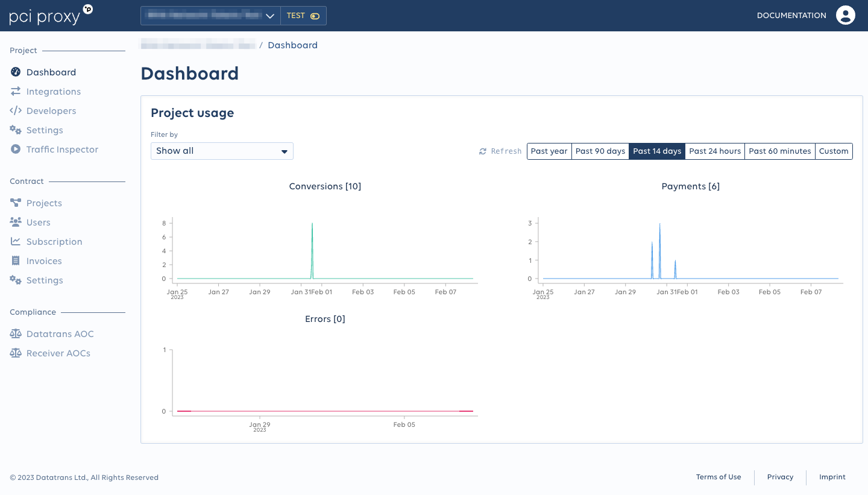Screen dimensions: 868x495
Task: Open the Terms of Use link
Action: tap(719, 477)
